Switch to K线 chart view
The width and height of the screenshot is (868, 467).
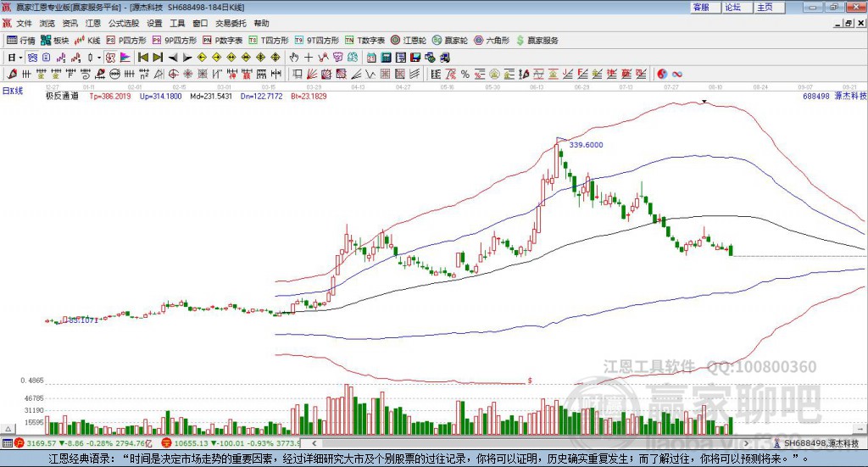tap(87, 40)
